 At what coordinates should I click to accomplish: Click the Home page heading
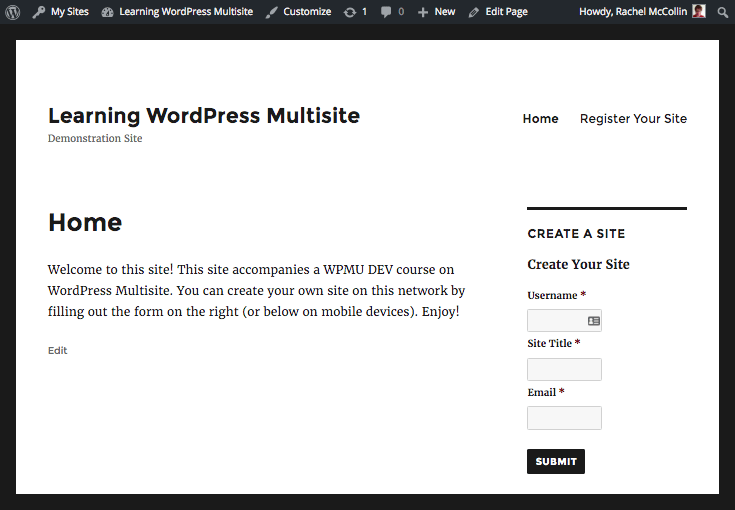pos(85,222)
